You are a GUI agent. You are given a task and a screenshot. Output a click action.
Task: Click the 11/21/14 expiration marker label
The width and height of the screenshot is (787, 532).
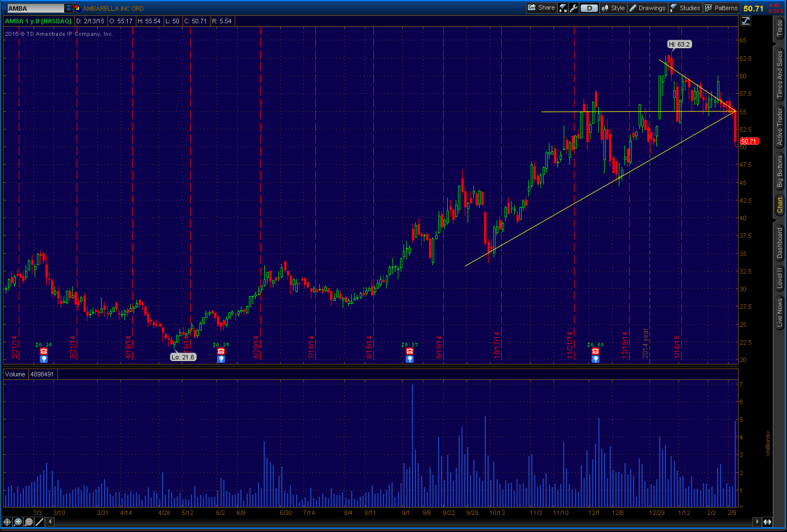point(570,345)
